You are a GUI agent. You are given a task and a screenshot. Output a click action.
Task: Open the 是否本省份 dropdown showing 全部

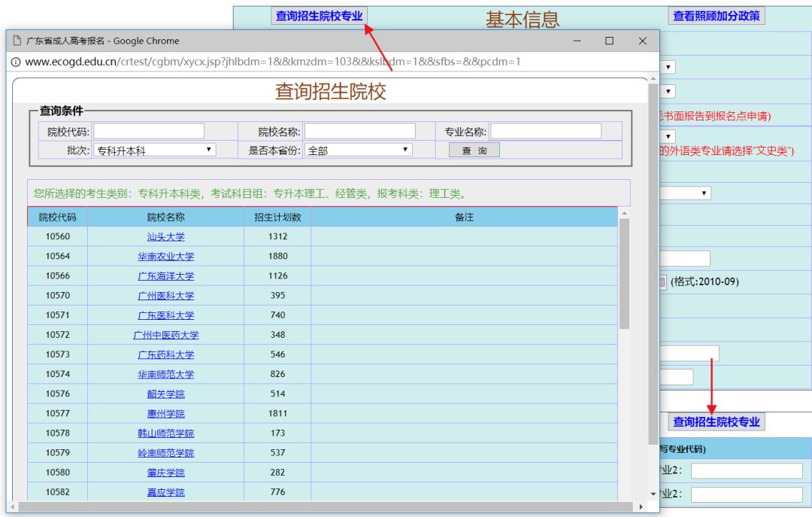click(x=359, y=151)
